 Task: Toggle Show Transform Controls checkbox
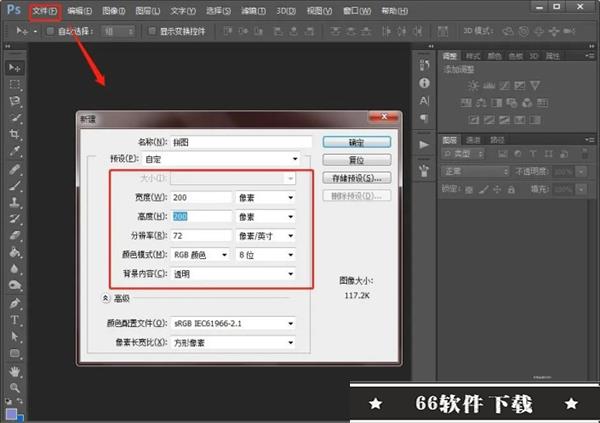tap(152, 31)
